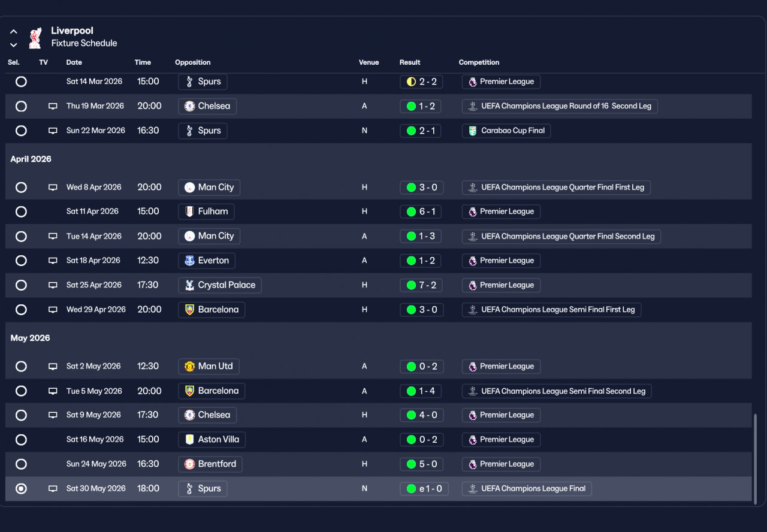Screen dimensions: 767x532
Task: Sort by the Venue column header
Action: [x=369, y=62]
